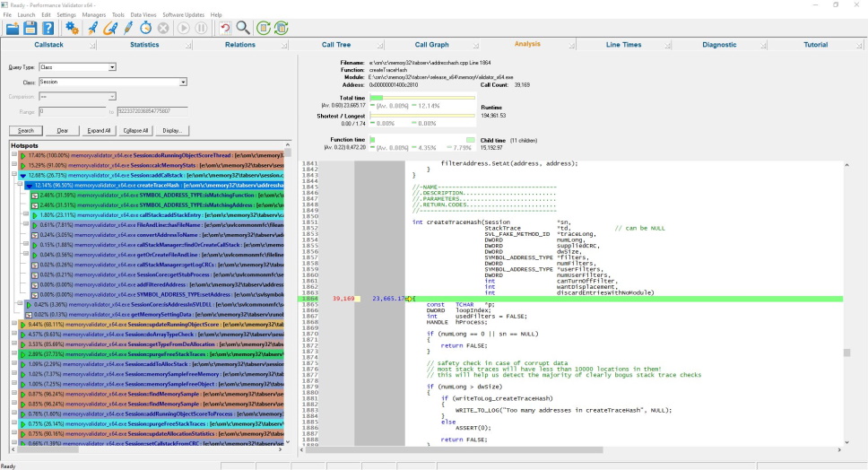Click the pin icon on Diagnostic tab
The height and width of the screenshot is (470, 868).
[x=763, y=46]
